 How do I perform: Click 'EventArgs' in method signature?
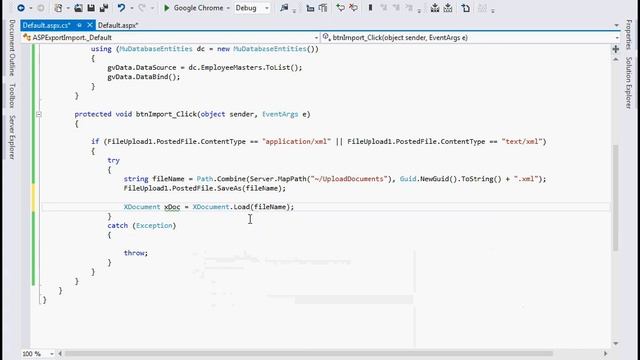click(280, 114)
